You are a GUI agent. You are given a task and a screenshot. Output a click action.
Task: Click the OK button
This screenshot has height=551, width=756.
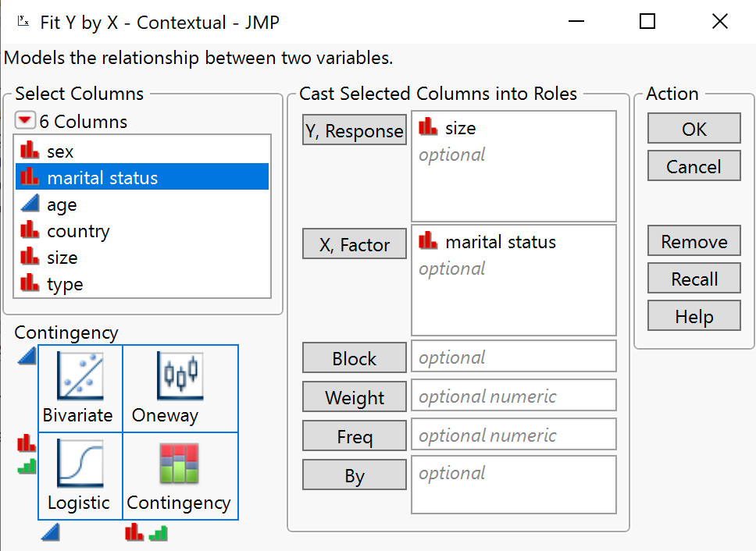694,128
